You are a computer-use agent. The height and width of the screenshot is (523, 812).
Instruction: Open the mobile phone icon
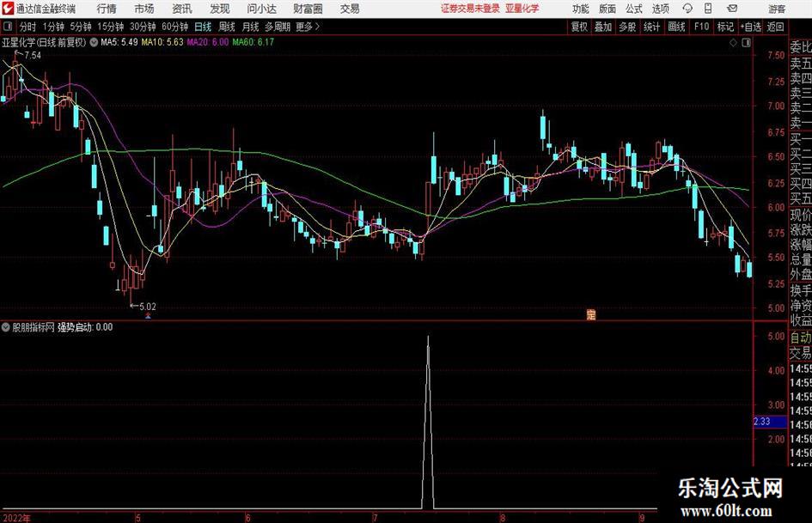click(708, 9)
